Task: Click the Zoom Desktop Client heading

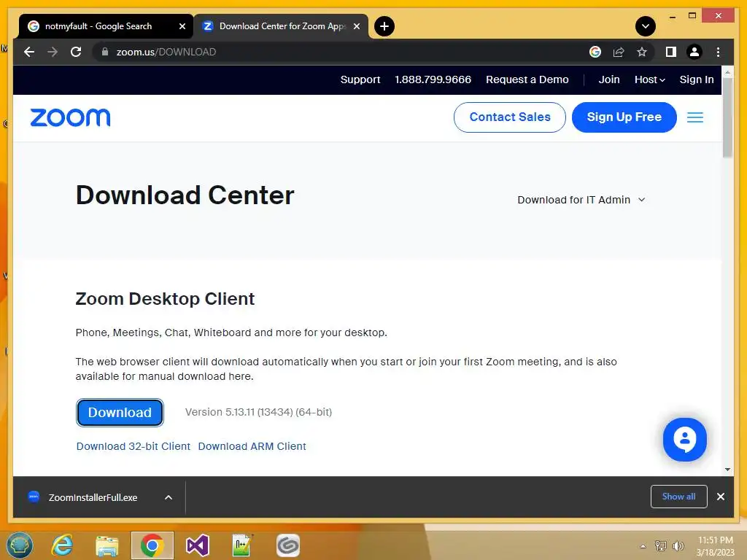Action: pos(165,299)
